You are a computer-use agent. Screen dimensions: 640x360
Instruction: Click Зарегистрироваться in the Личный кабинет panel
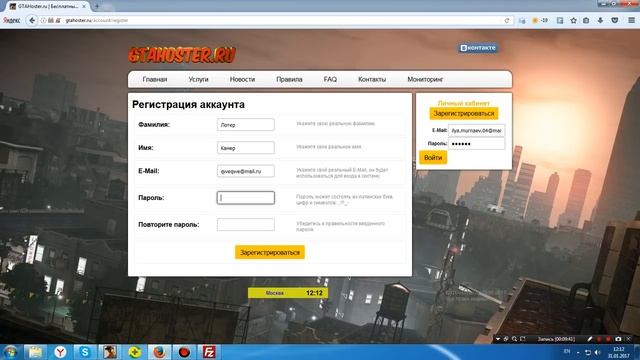click(x=464, y=113)
